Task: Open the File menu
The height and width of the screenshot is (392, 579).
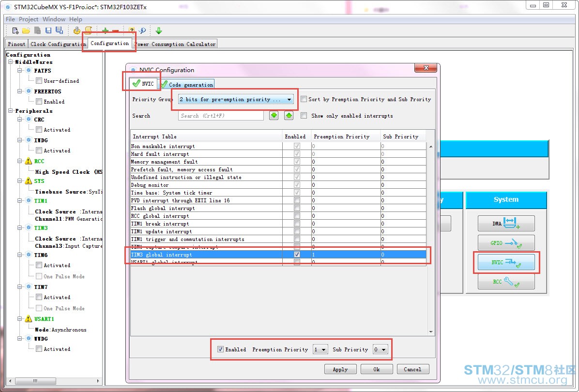Action: pos(10,19)
